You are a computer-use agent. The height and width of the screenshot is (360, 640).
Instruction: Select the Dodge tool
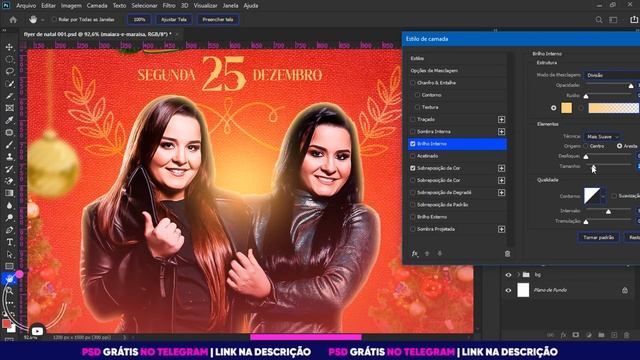(9, 218)
